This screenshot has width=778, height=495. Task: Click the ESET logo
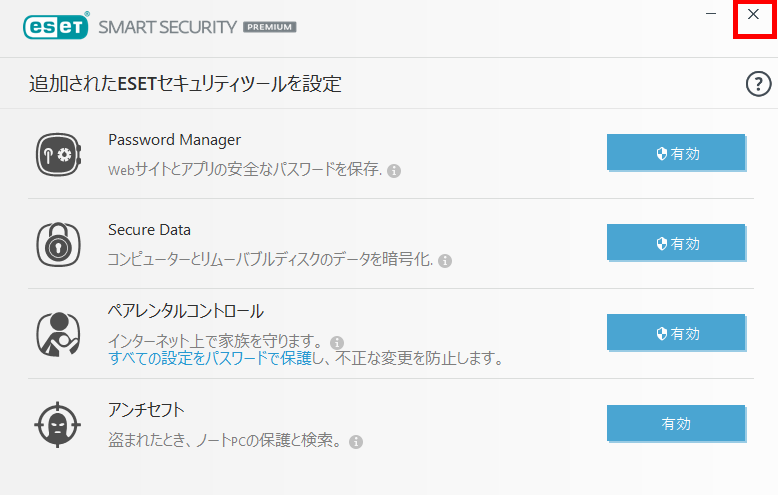56,26
